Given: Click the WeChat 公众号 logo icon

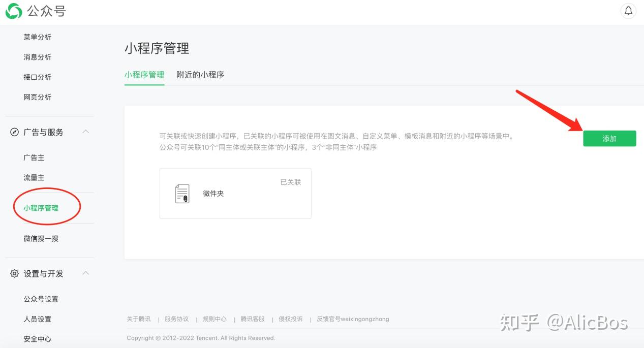Looking at the screenshot, I should coord(14,11).
